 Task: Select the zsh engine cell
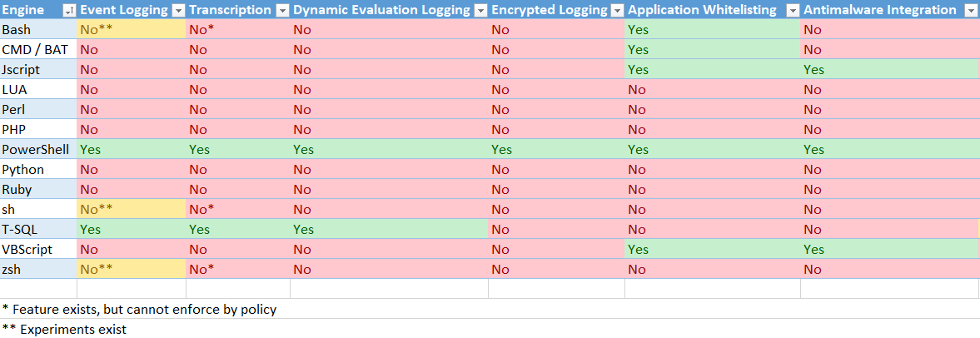point(38,269)
